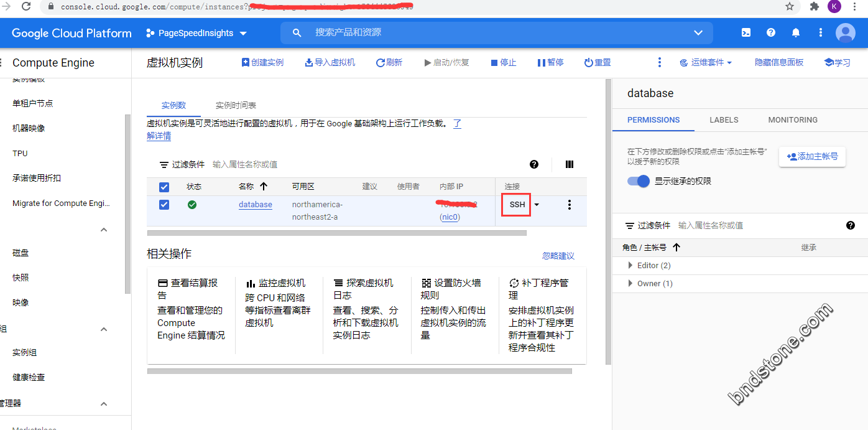Toggle the select-all checkbox in table header
The image size is (868, 430).
pyautogui.click(x=164, y=187)
